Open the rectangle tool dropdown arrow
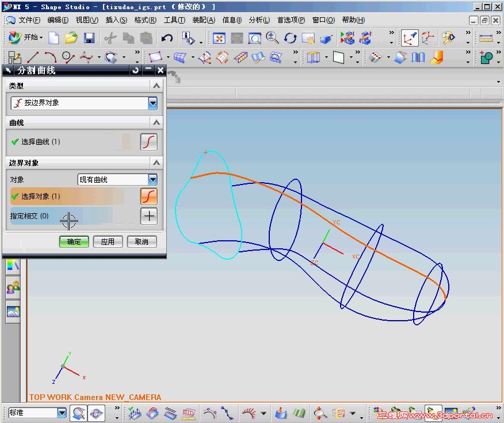This screenshot has width=504, height=423. [x=168, y=57]
